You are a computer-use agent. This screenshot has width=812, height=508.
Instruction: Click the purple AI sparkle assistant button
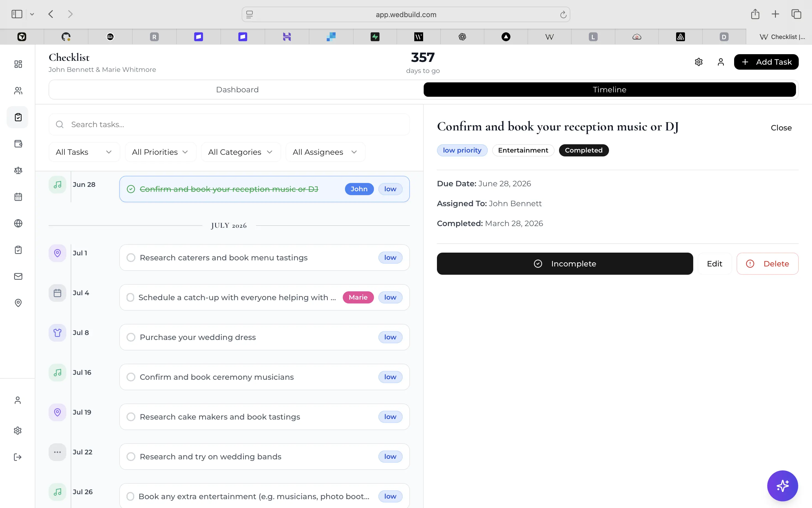tap(782, 486)
